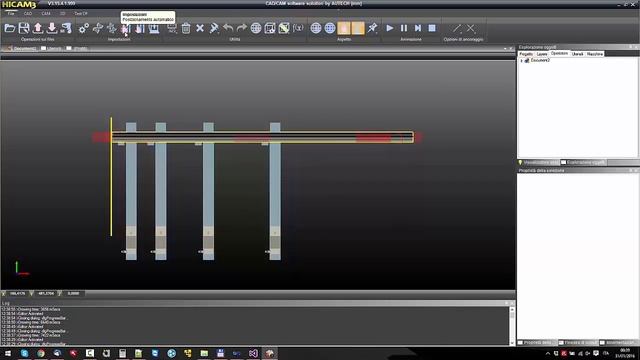This screenshot has height=360, width=640.
Task: Pause the animation
Action: point(404,28)
